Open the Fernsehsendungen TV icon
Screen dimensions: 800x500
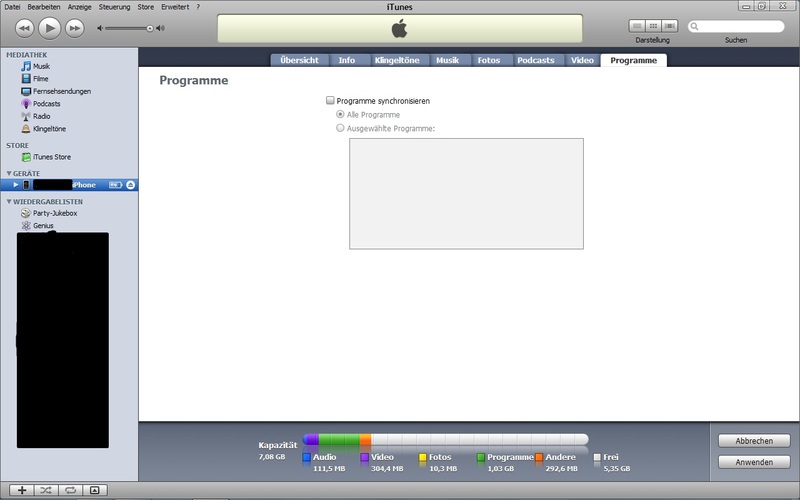(x=26, y=91)
